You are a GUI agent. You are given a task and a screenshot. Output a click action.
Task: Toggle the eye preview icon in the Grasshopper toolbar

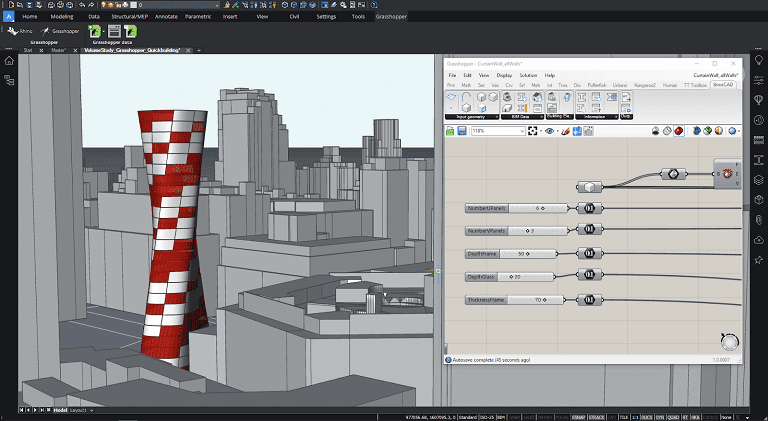[549, 131]
